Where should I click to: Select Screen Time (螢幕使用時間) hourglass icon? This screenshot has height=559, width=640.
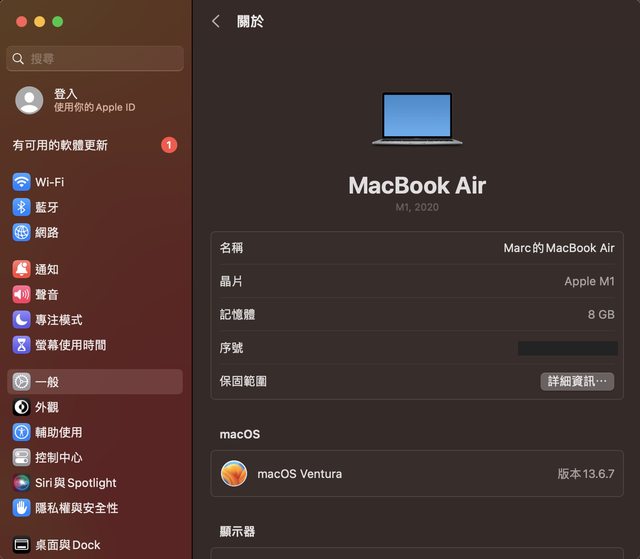(21, 345)
